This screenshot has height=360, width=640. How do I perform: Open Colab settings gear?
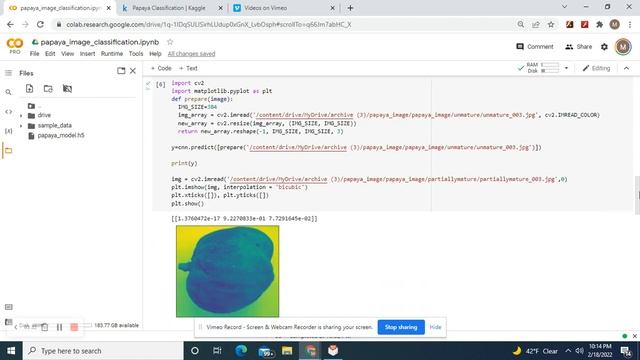604,47
